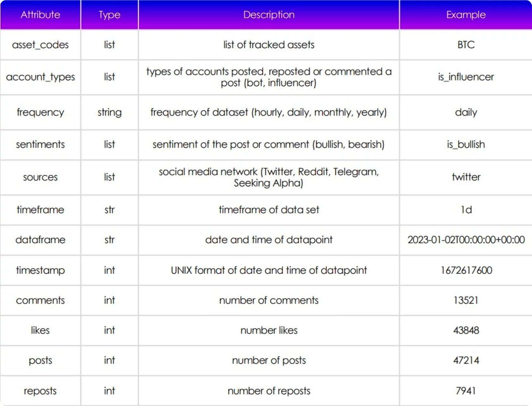Select the sentiments attribute cell
The width and height of the screenshot is (532, 406).
(x=40, y=145)
